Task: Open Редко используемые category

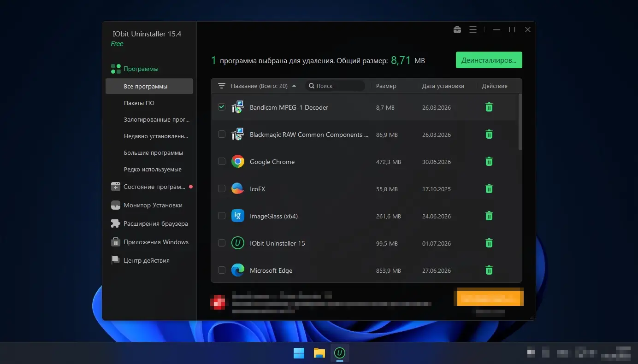Action: tap(153, 170)
